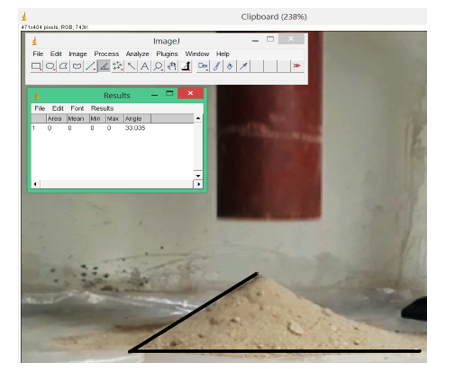Open the Font menu in Results window
452x369 pixels.
(77, 108)
